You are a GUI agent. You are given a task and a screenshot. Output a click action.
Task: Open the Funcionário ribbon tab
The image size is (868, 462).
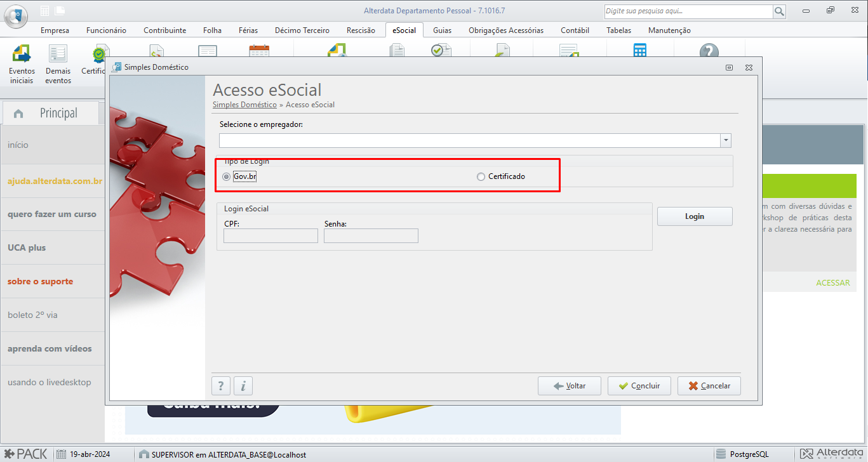(x=106, y=30)
